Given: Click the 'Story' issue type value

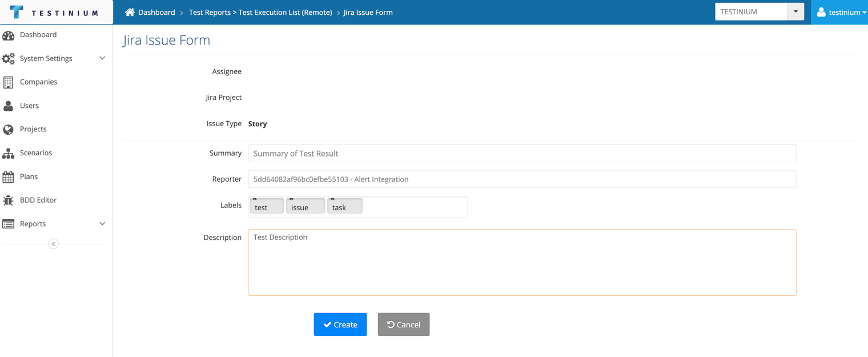Looking at the screenshot, I should (x=258, y=123).
